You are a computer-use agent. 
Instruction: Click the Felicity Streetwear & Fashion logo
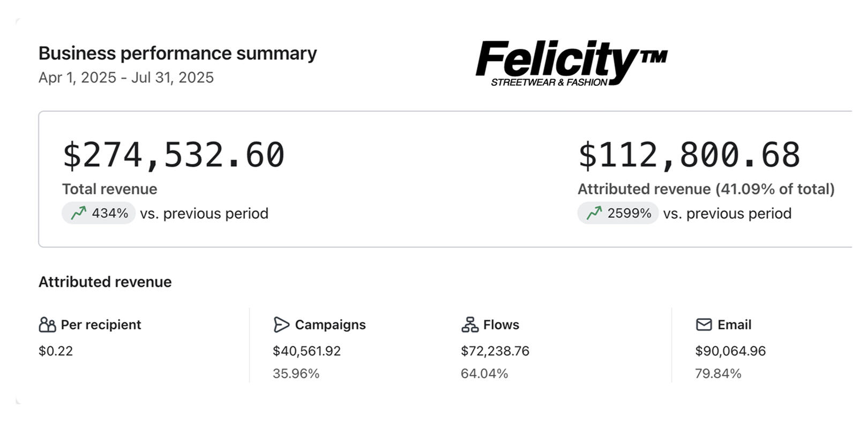pos(571,63)
